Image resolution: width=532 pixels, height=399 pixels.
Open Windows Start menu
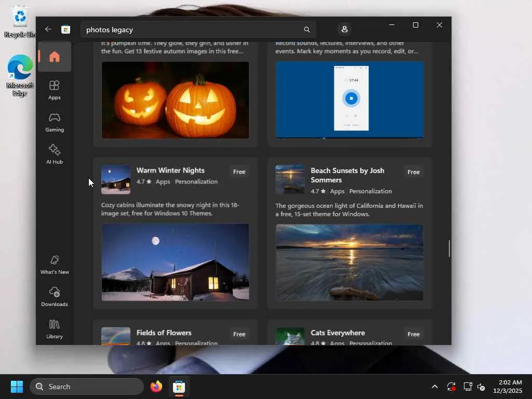pyautogui.click(x=17, y=387)
